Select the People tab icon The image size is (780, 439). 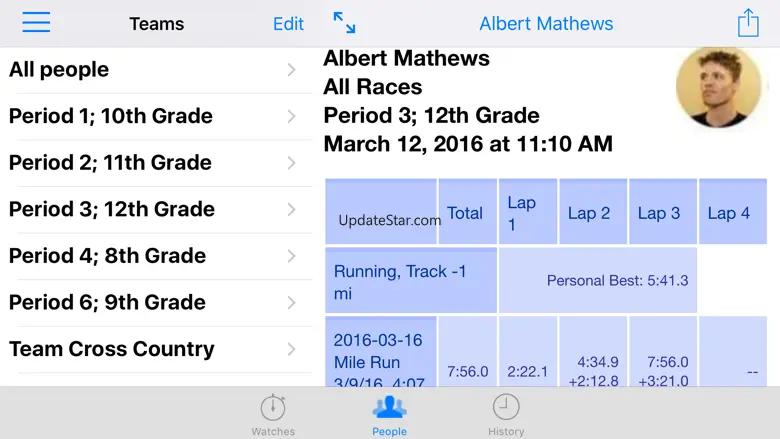click(390, 415)
